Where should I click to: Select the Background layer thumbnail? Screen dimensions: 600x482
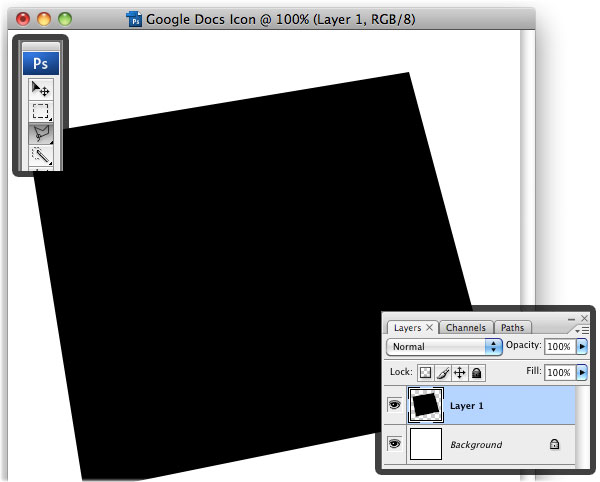[426, 444]
